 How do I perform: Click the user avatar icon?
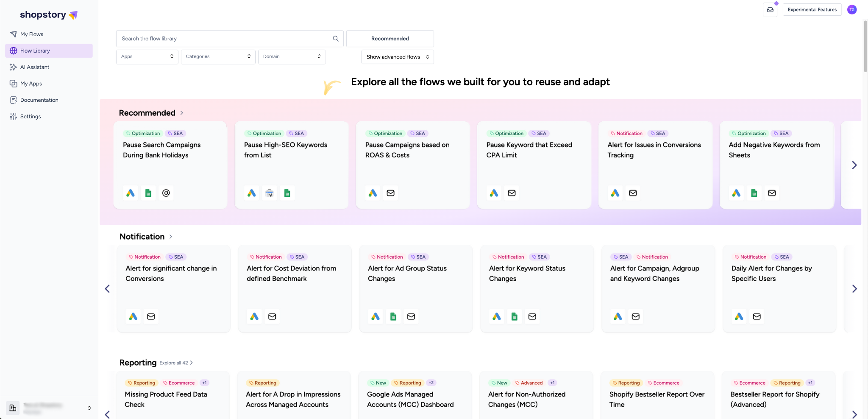pos(851,10)
